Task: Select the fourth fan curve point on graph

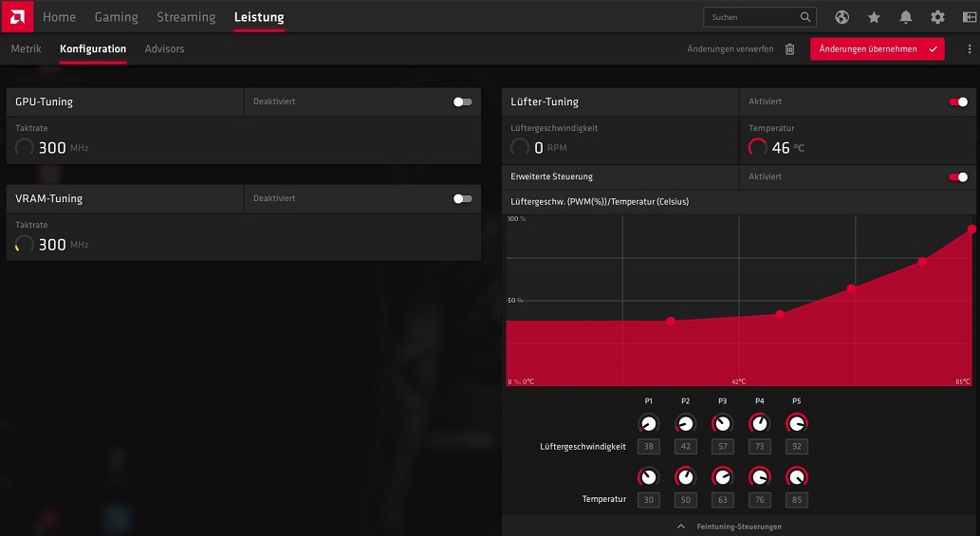Action: (x=922, y=261)
